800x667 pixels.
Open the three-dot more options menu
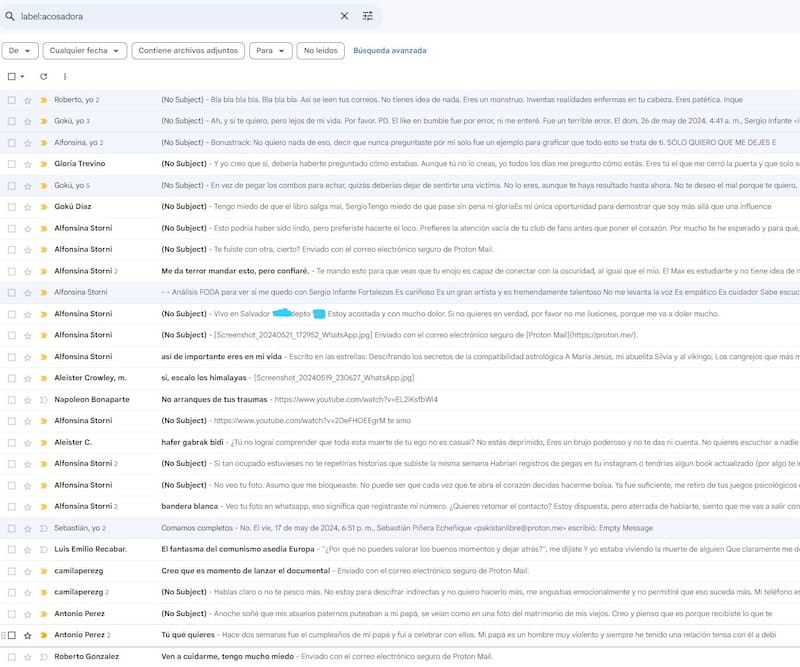point(65,76)
